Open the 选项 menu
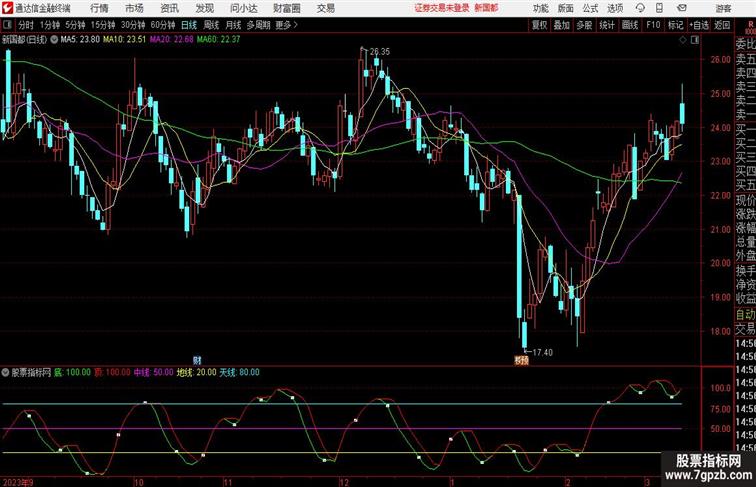Screen dimensions: 756x487 tap(615, 8)
